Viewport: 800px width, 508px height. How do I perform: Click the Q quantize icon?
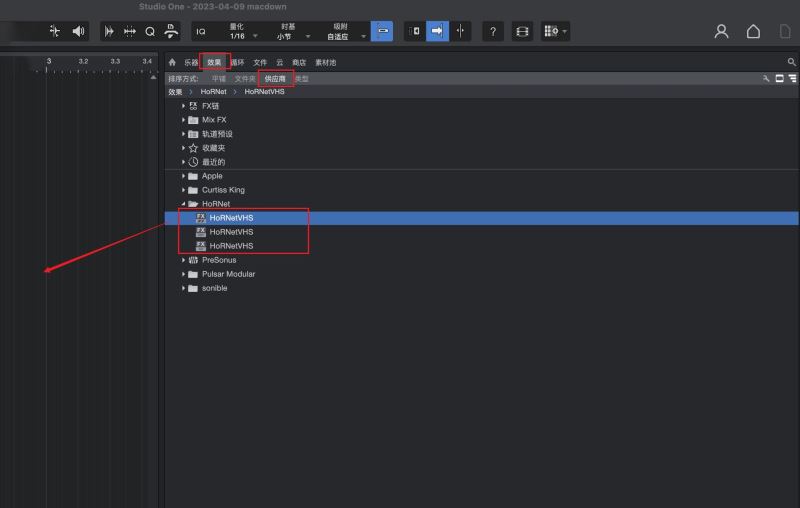(150, 32)
